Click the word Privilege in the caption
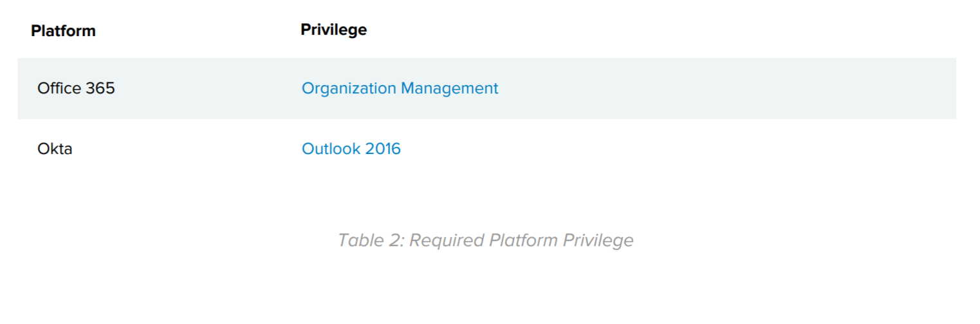 598,240
